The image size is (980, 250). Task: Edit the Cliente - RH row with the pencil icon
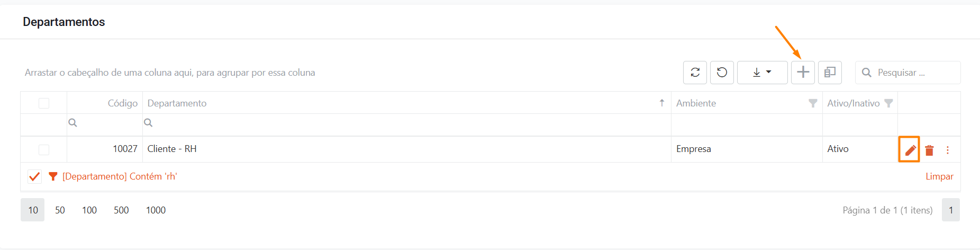coord(910,150)
